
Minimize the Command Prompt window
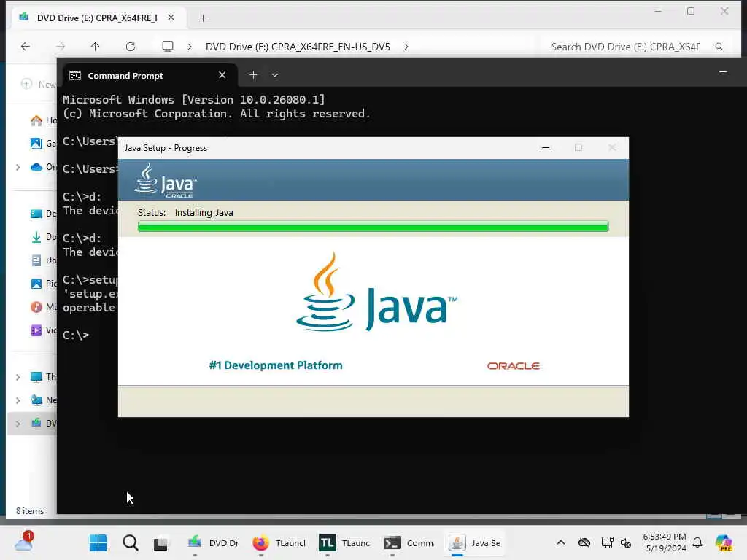(x=723, y=72)
